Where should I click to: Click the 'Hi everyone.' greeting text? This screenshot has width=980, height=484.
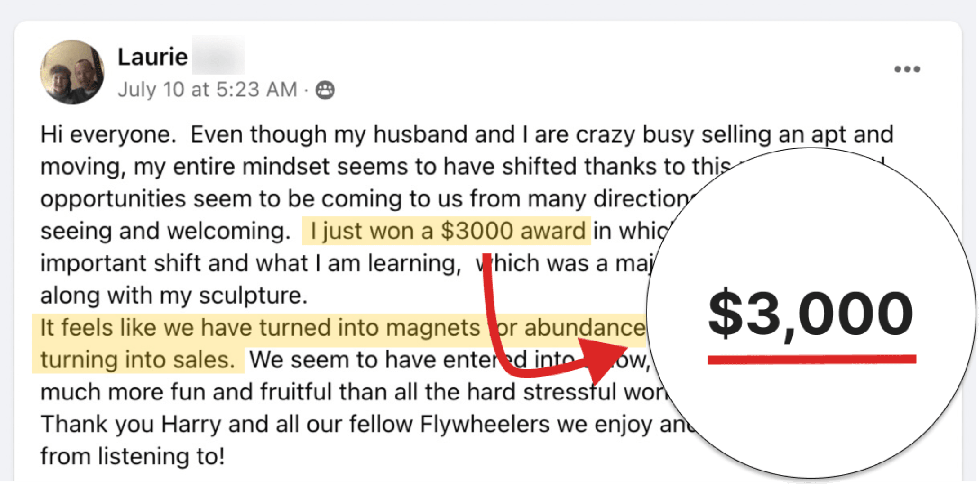click(108, 134)
